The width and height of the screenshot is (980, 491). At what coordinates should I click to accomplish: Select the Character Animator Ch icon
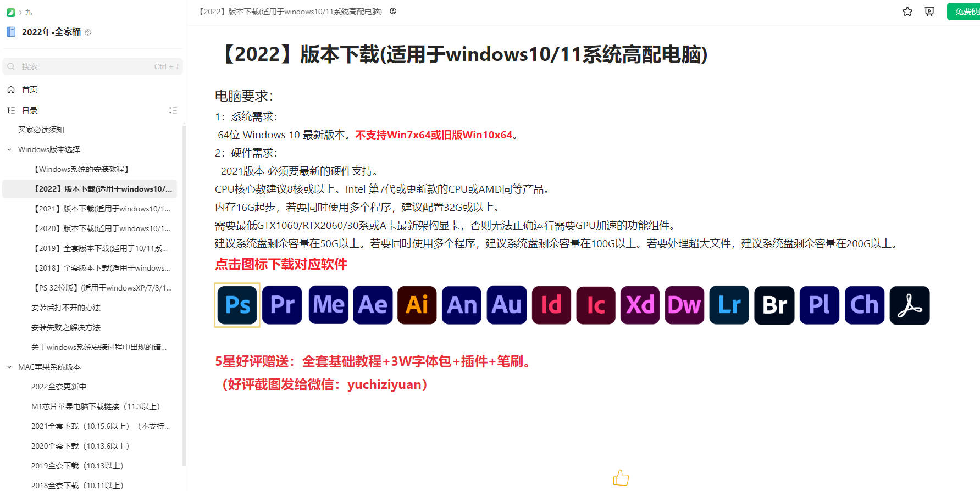[x=865, y=305]
